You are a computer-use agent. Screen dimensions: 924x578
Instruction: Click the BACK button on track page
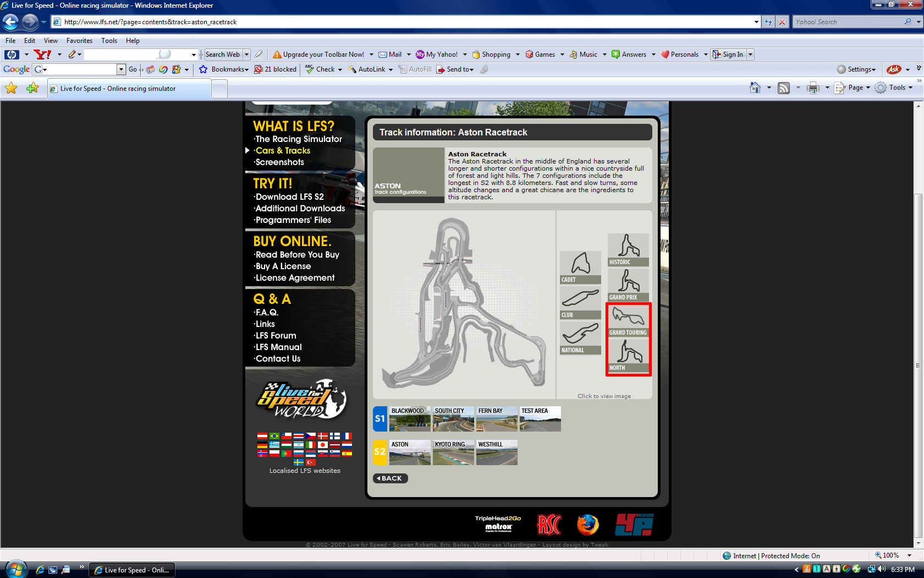(x=391, y=478)
